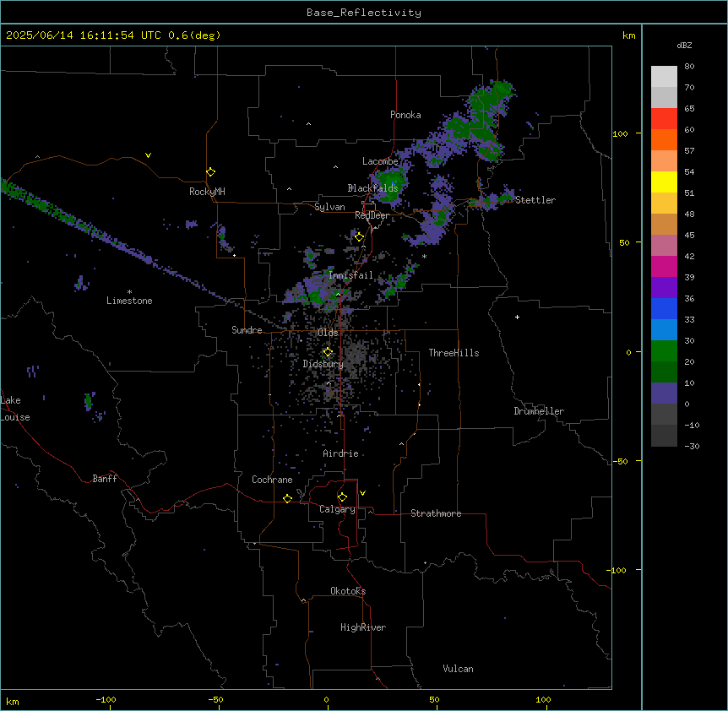
Task: Click the slate purple 0-10 dBZ swatch
Action: click(664, 393)
